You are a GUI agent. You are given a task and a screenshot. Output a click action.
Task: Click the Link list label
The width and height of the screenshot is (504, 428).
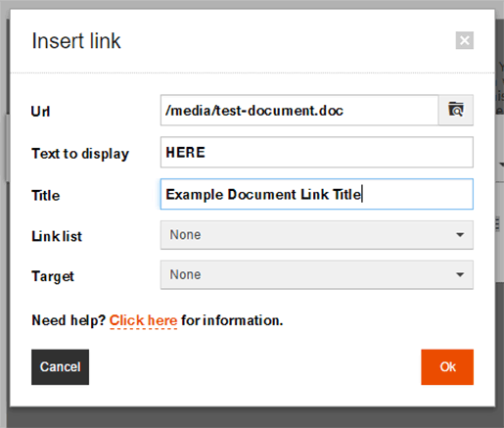click(x=57, y=236)
